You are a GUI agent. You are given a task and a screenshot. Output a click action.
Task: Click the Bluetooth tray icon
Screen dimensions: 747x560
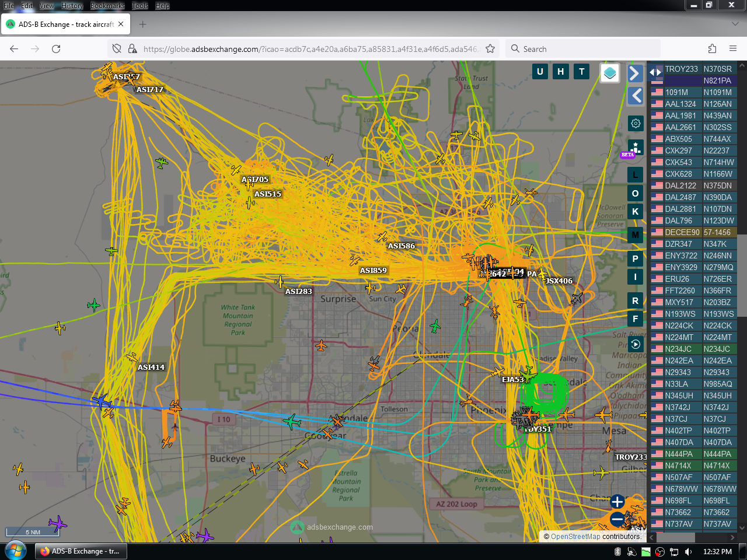618,552
